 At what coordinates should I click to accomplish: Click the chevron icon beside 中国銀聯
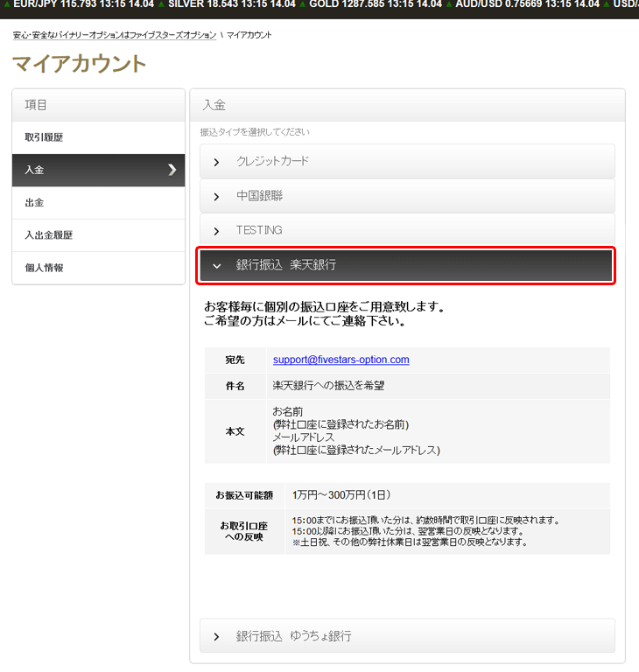[x=216, y=197]
